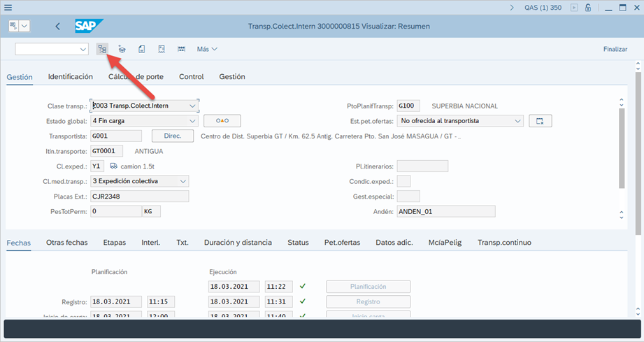
Task: Click into the Placas Ext. input field
Action: point(139,196)
